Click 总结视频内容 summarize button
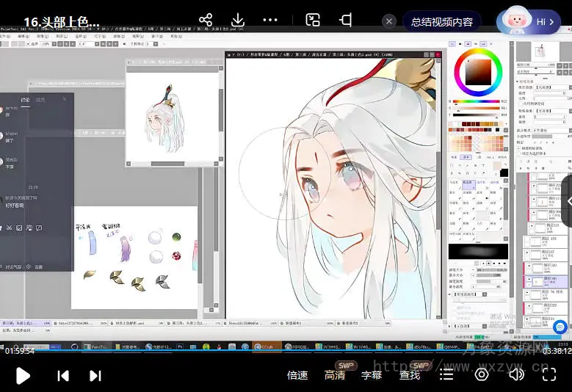Image resolution: width=572 pixels, height=392 pixels. click(441, 22)
